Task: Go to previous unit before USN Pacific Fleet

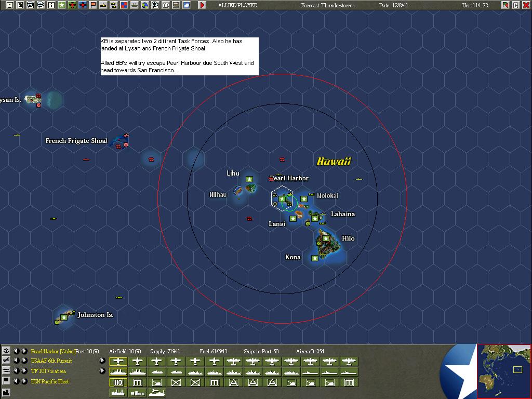Action: click(x=16, y=381)
